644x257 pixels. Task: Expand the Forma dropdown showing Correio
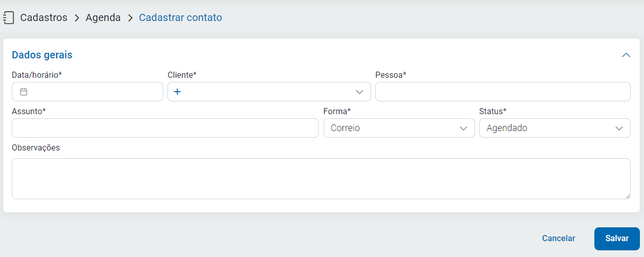(464, 128)
